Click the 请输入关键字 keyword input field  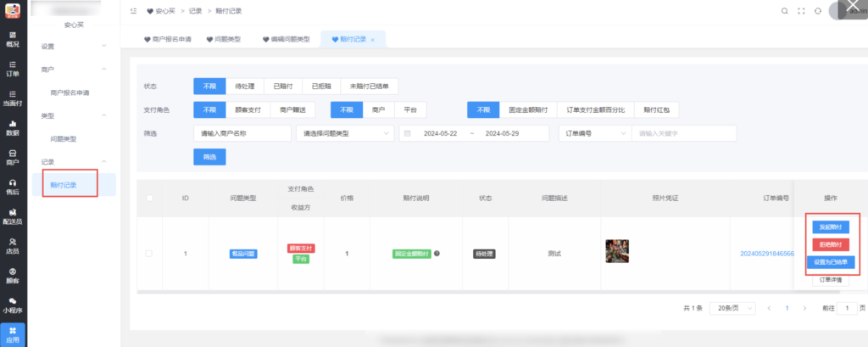684,133
